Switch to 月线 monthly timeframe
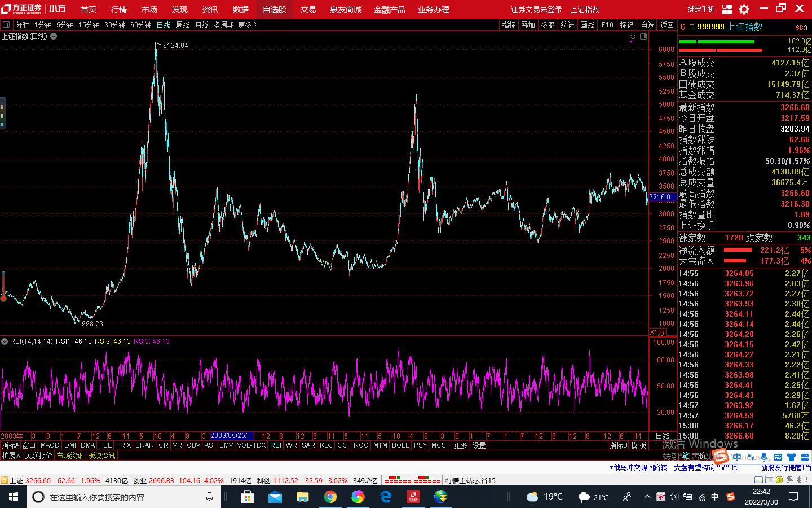Screen dimensions: 812x508 pos(202,25)
